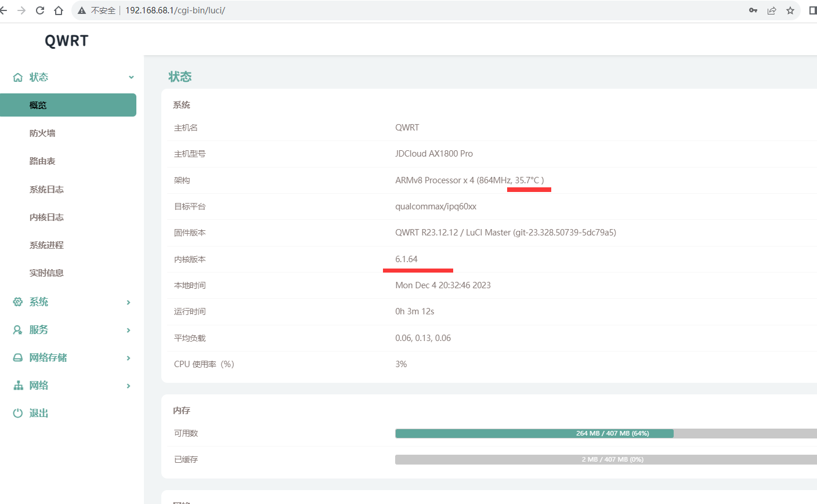Click the home icon beside 状态
Viewport: 817px width, 504px height.
(18, 77)
